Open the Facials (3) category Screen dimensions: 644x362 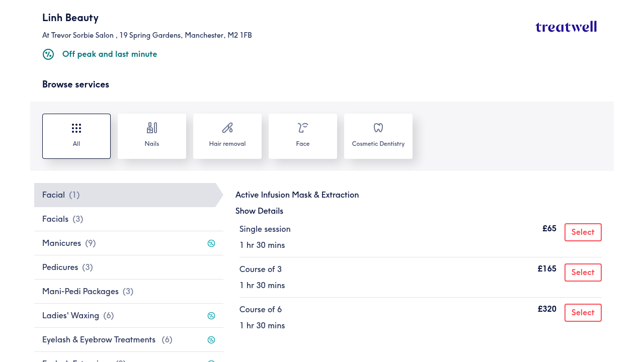[62, 219]
